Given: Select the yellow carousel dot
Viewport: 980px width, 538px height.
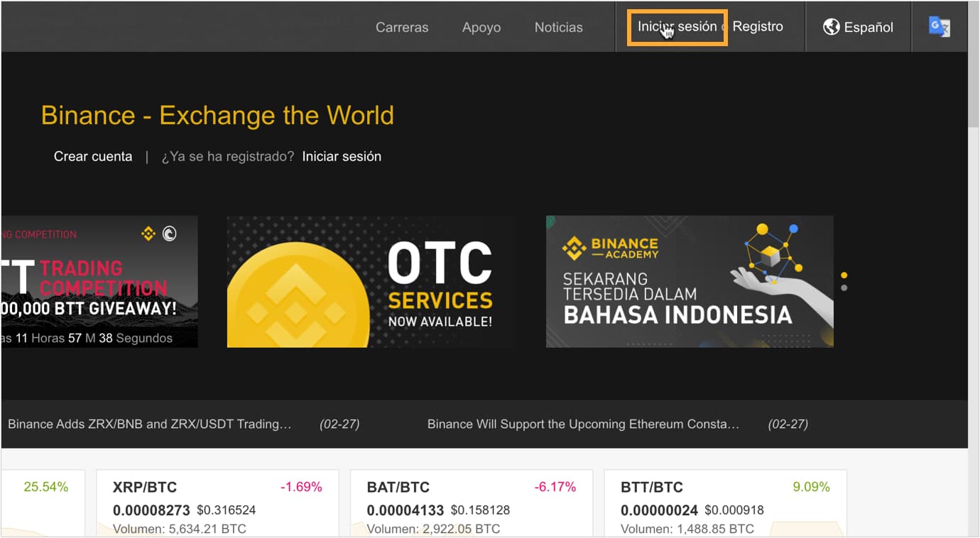Looking at the screenshot, I should coord(844,275).
